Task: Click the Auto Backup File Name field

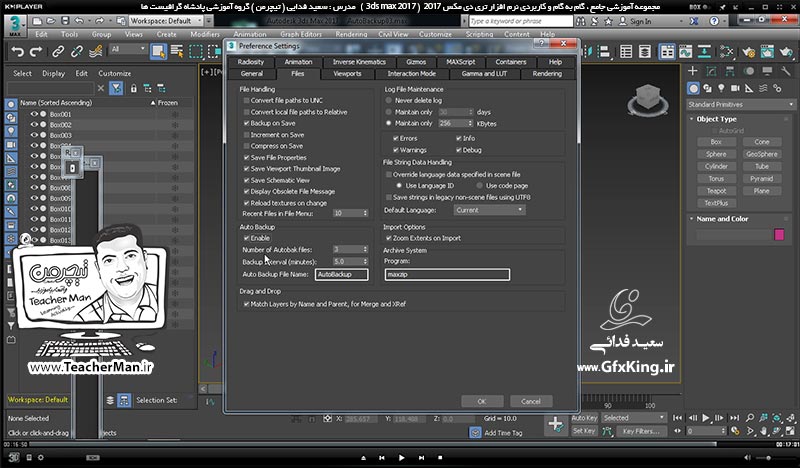Action: (341, 275)
